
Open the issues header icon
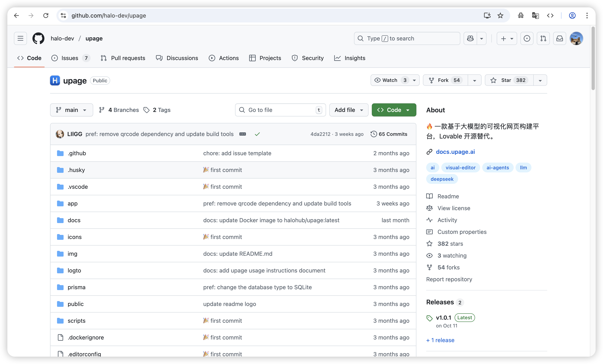(x=527, y=38)
